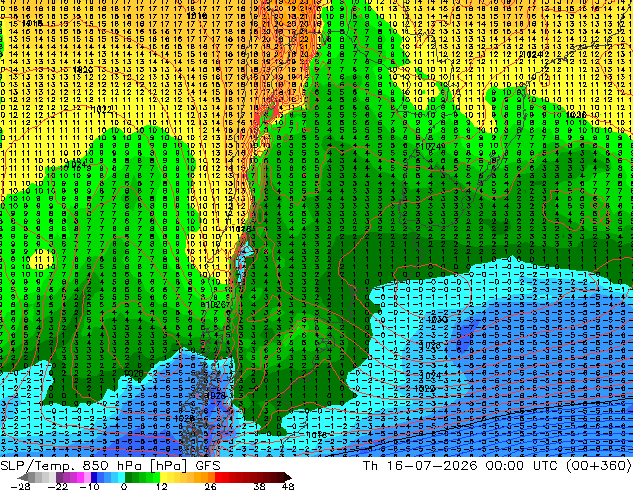Click the legend value '48'
Screen dimensions: 634x490
pos(288,486)
